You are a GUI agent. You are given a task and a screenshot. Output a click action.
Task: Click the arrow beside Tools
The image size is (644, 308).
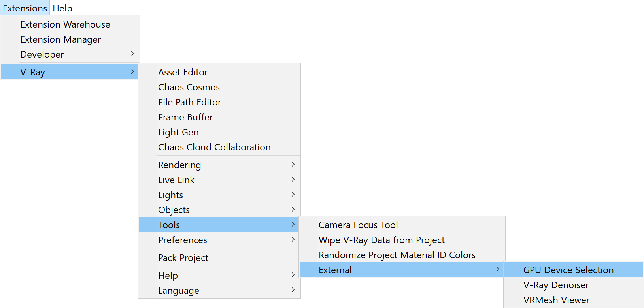pyautogui.click(x=293, y=224)
